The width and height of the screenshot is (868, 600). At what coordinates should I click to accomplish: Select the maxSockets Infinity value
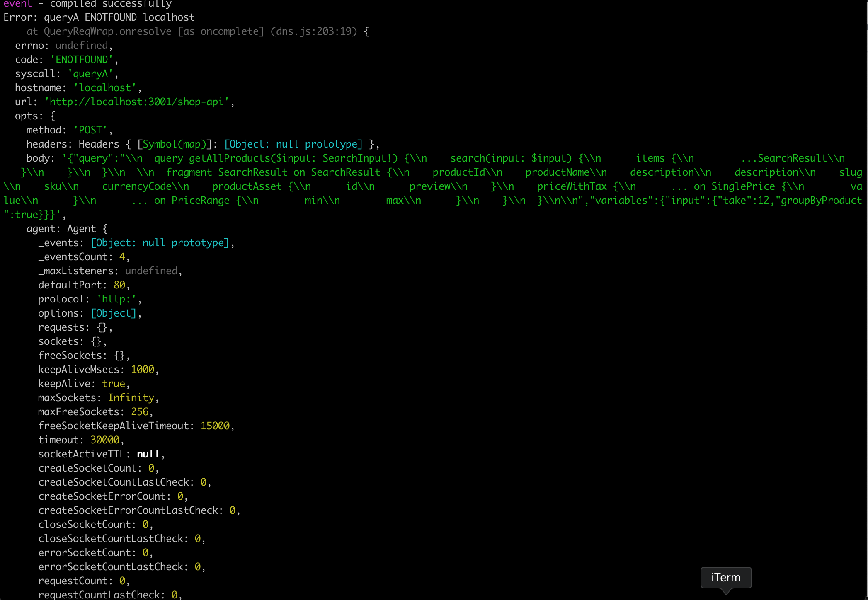[132, 397]
